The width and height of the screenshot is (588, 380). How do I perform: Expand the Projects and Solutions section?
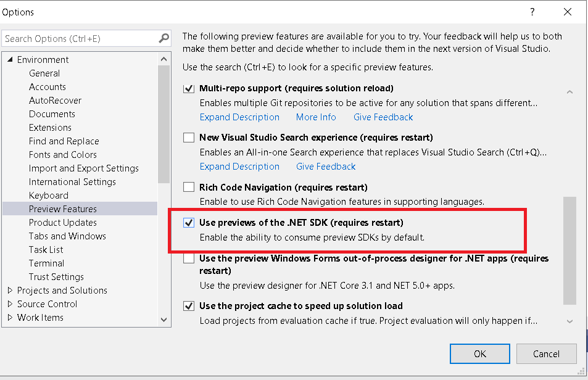coord(10,290)
